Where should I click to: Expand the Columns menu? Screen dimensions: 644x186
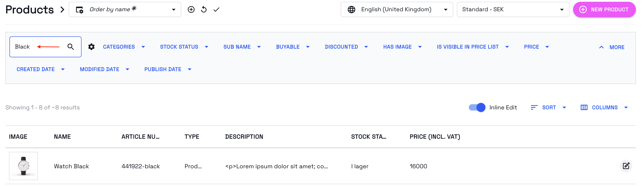[605, 107]
